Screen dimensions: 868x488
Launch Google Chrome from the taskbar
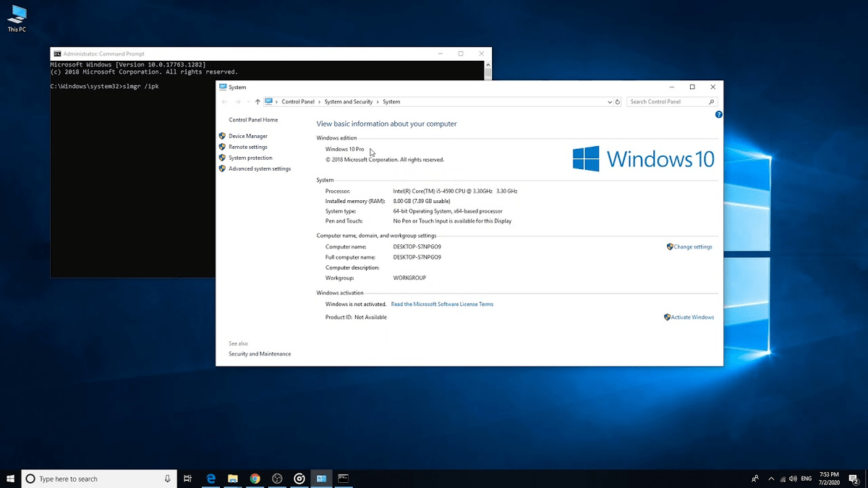coord(255,478)
